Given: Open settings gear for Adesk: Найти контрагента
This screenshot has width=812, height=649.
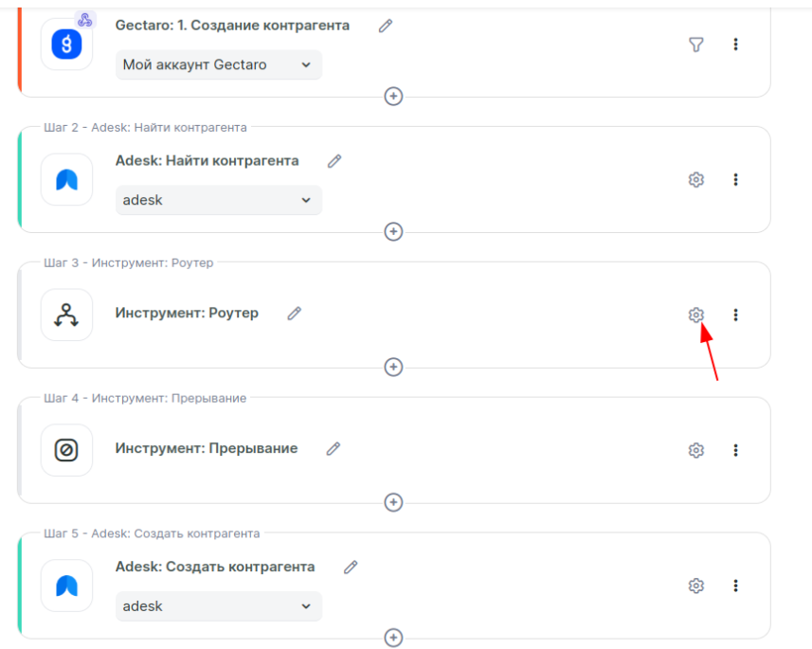Looking at the screenshot, I should click(x=696, y=180).
